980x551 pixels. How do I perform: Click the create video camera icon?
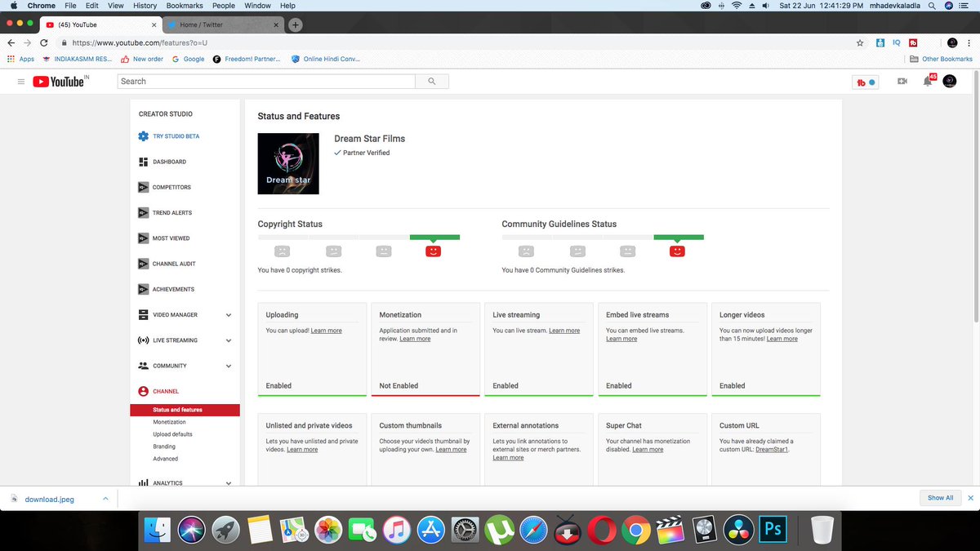pyautogui.click(x=902, y=82)
